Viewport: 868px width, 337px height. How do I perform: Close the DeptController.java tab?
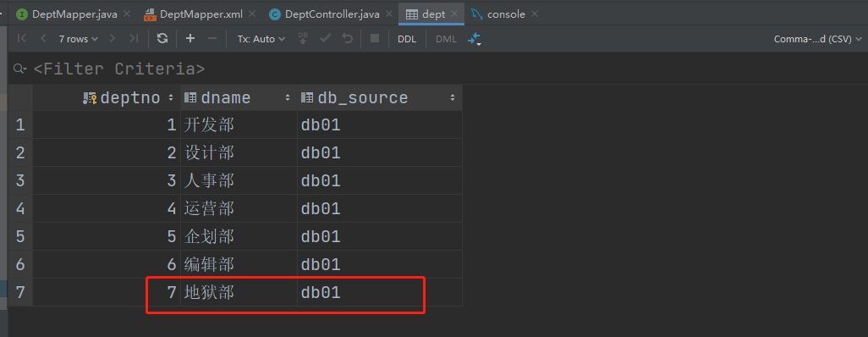point(389,14)
